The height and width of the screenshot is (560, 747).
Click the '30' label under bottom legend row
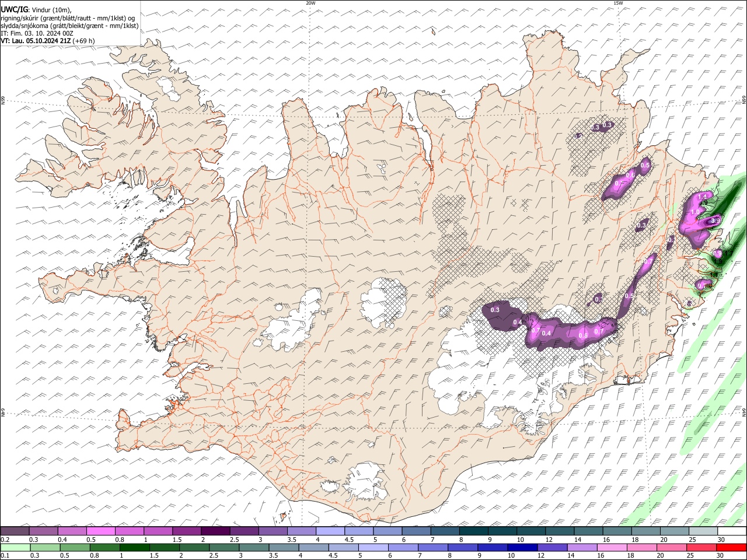721,555
